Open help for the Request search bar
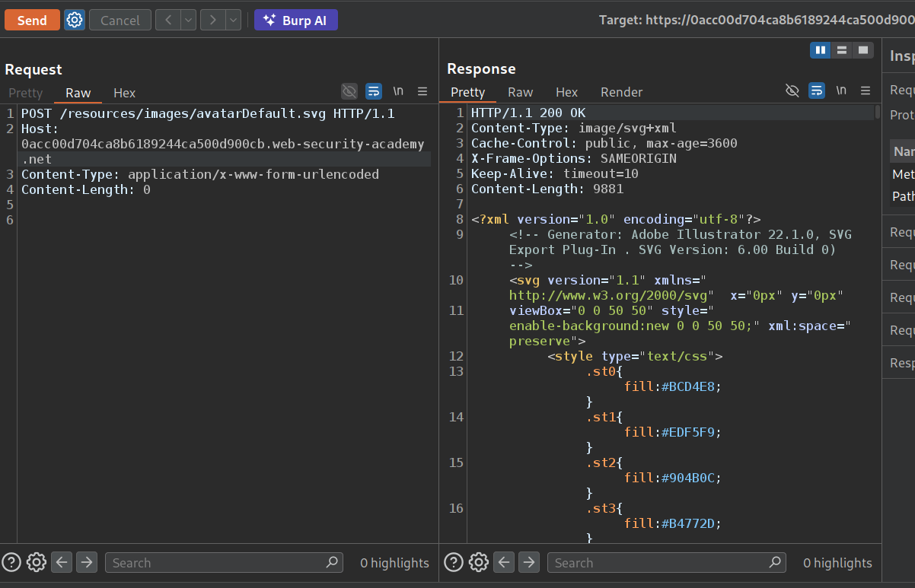The width and height of the screenshot is (915, 588). [x=11, y=563]
